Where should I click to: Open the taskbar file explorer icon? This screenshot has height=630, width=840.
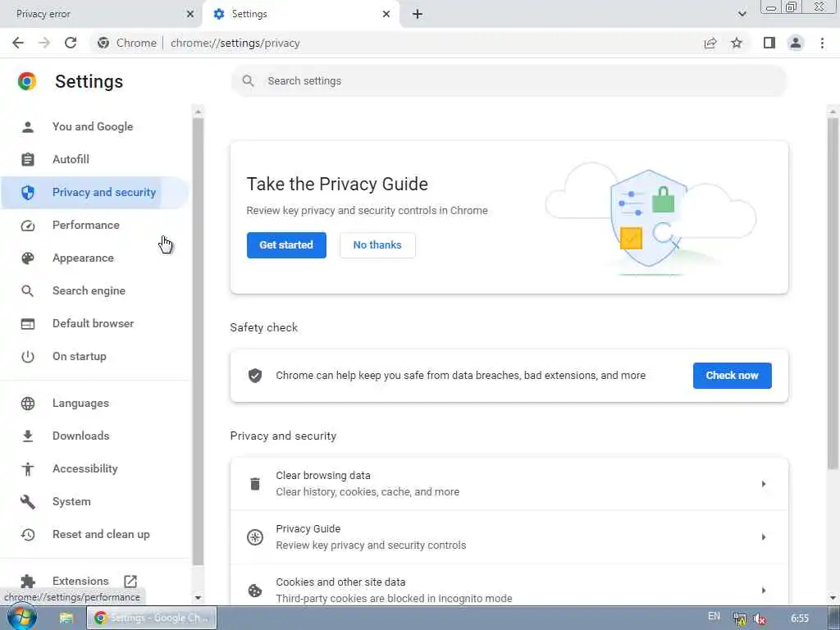click(x=66, y=619)
